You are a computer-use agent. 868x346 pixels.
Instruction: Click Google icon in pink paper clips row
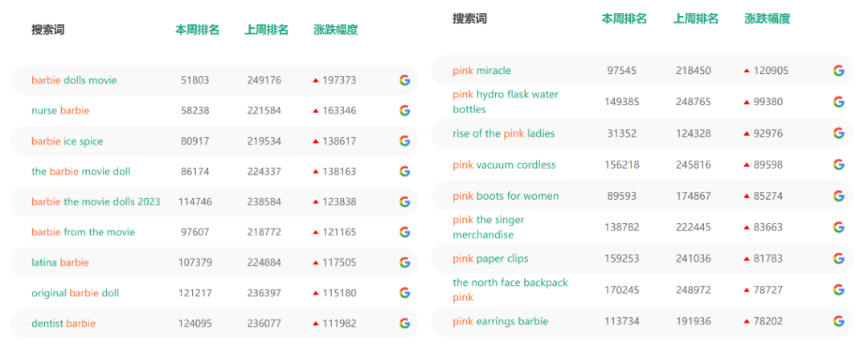coord(838,258)
